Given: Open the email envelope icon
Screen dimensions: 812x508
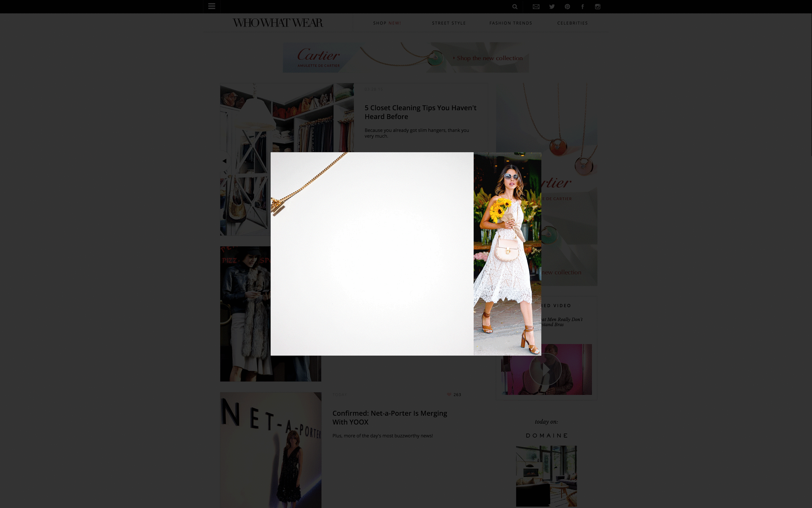Looking at the screenshot, I should (x=536, y=7).
